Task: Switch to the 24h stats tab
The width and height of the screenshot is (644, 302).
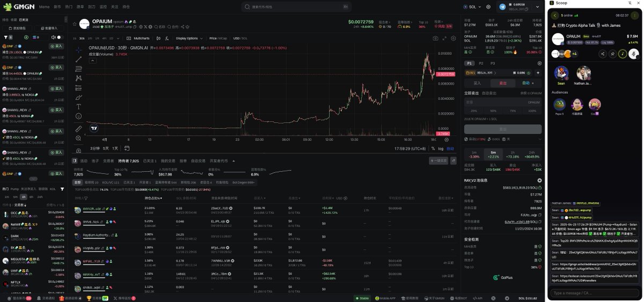Action: click(532, 154)
